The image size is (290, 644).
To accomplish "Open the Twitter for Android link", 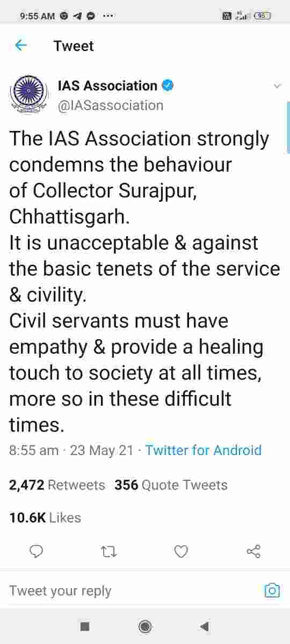I will 204,450.
